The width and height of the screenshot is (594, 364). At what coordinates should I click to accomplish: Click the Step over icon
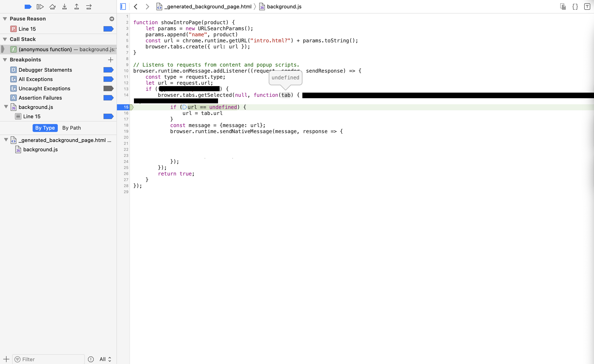52,7
